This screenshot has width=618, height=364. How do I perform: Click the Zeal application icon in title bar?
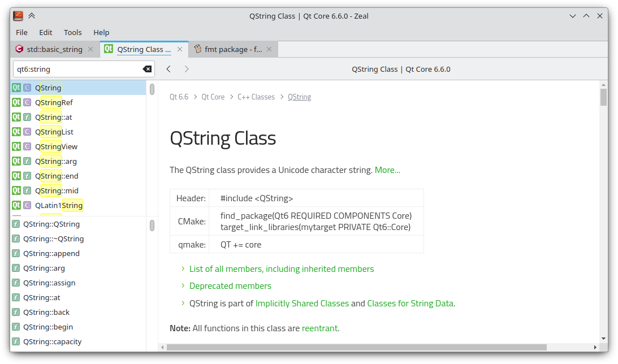(x=18, y=16)
